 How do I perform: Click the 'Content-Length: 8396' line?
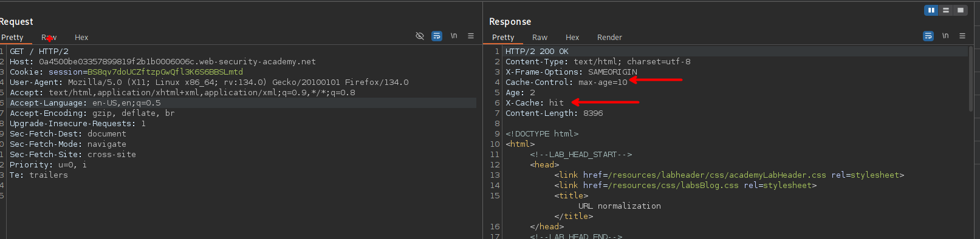(554, 113)
